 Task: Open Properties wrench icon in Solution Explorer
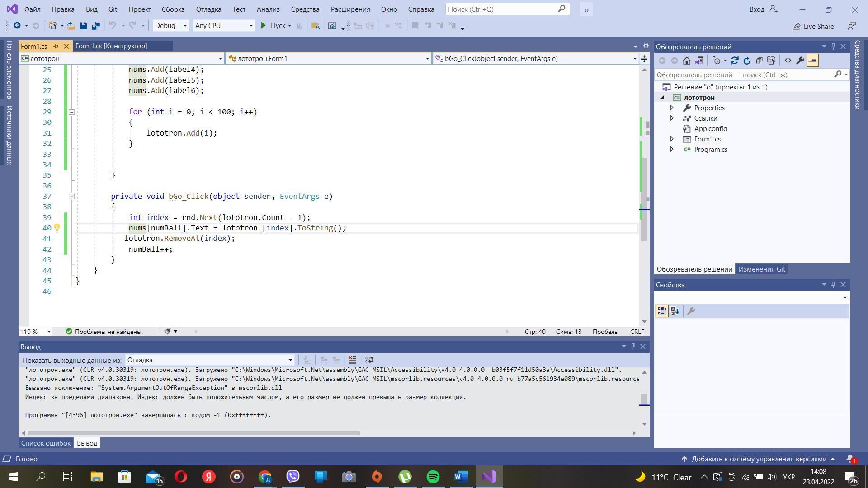coord(800,61)
